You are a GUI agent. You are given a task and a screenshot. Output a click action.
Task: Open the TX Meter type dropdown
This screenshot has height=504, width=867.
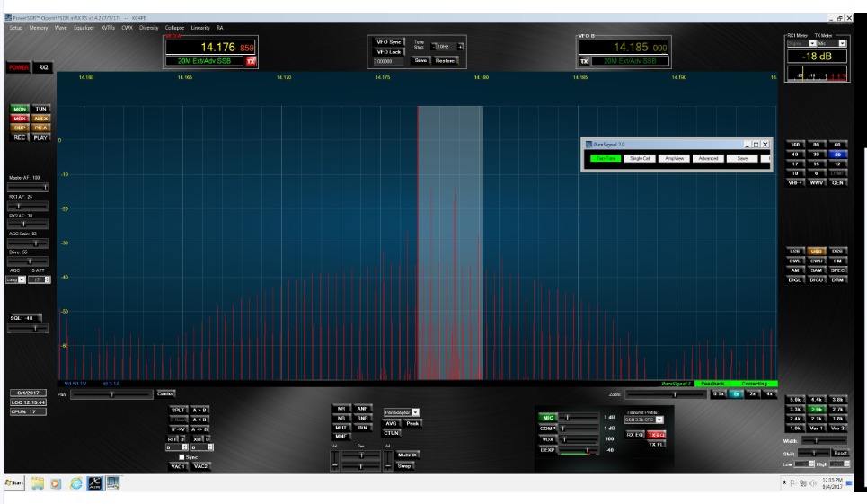coord(832,43)
